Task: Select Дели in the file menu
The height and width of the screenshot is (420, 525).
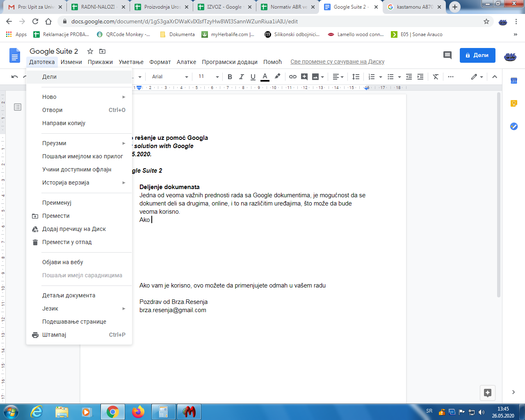Action: tap(79, 77)
